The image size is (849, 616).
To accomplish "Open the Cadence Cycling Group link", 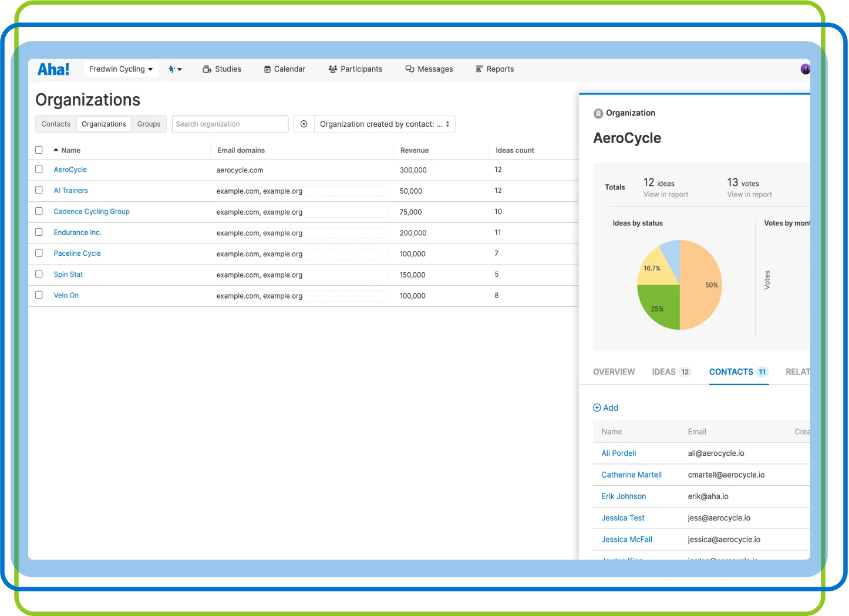I will (92, 212).
